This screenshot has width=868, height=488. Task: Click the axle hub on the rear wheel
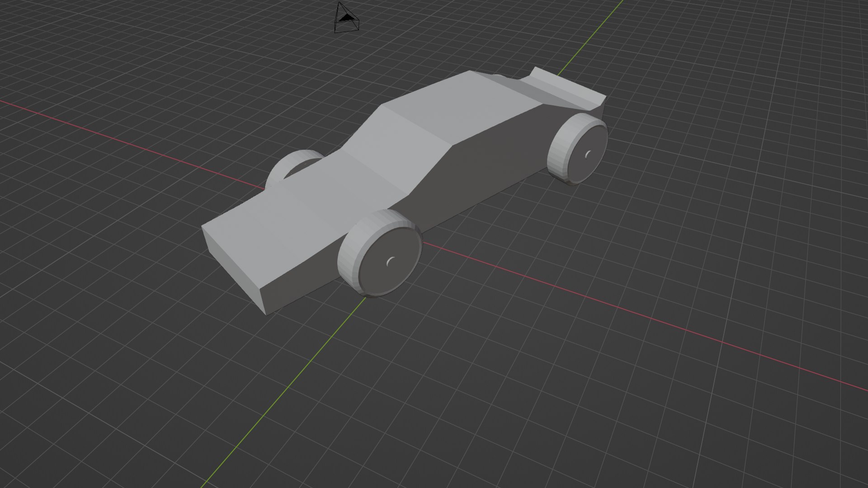click(588, 155)
